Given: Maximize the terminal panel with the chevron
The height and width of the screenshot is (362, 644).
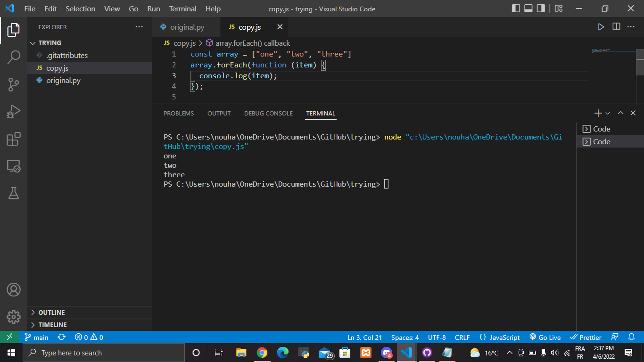Looking at the screenshot, I should (x=620, y=113).
